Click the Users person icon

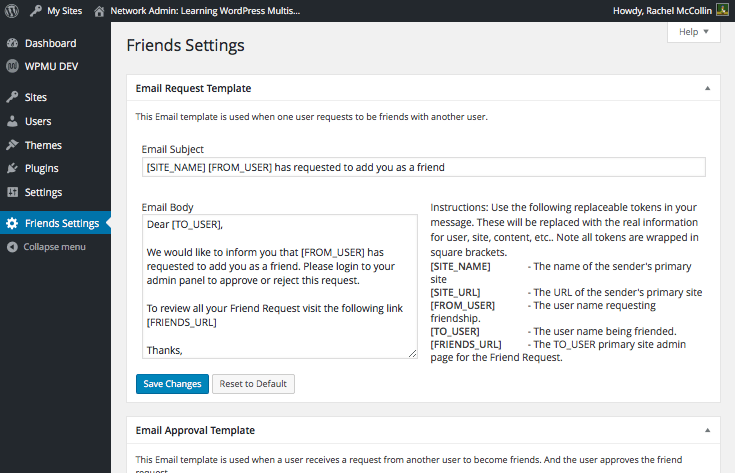click(13, 121)
